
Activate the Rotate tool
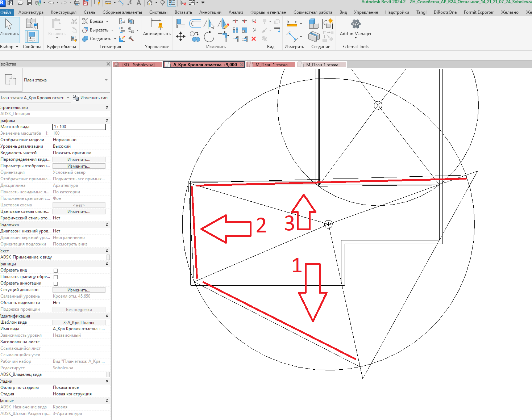click(209, 36)
